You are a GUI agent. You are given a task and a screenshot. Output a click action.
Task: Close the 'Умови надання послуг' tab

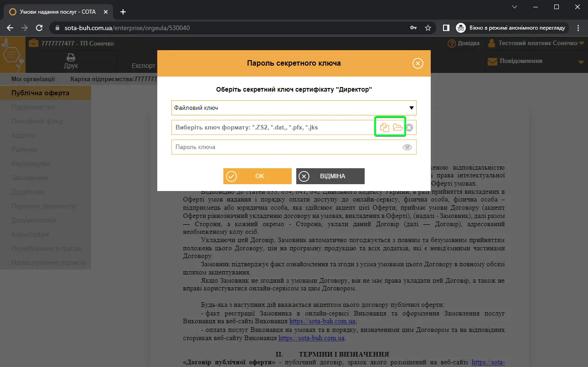107,12
